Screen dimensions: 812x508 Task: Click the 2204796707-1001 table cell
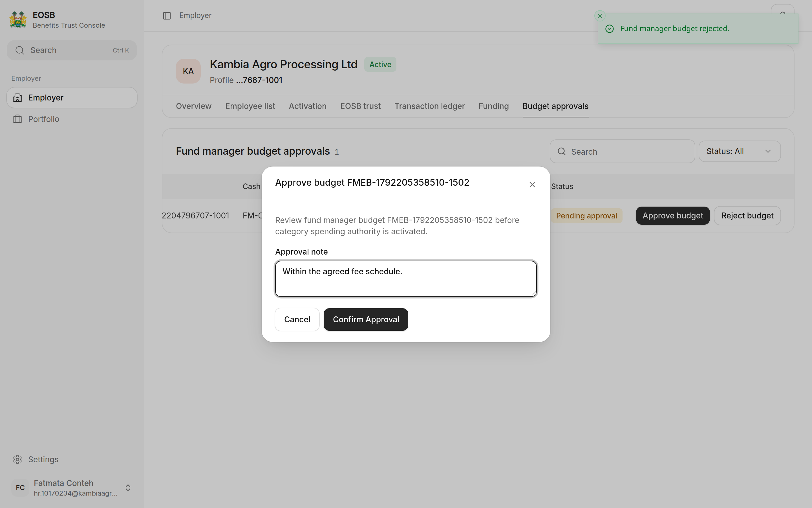click(x=196, y=216)
